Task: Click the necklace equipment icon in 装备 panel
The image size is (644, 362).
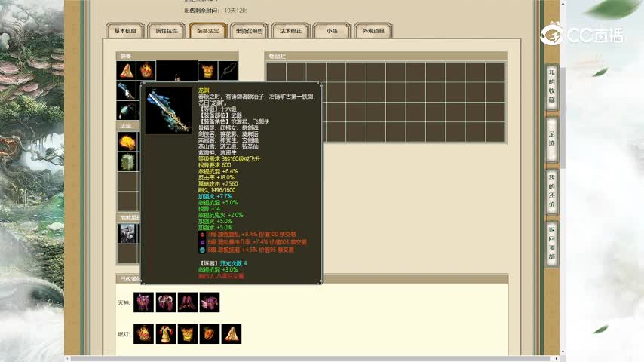Action: [x=228, y=71]
